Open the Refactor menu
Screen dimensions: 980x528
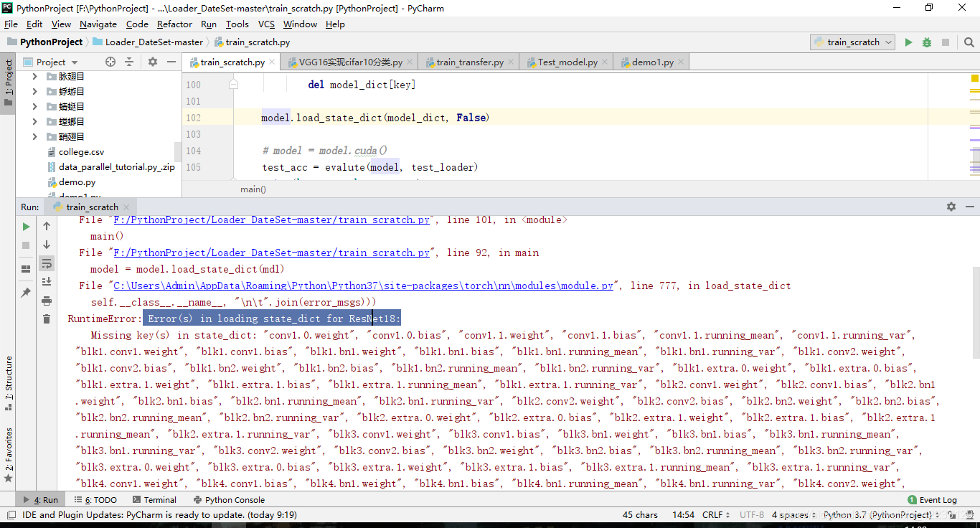[x=174, y=24]
